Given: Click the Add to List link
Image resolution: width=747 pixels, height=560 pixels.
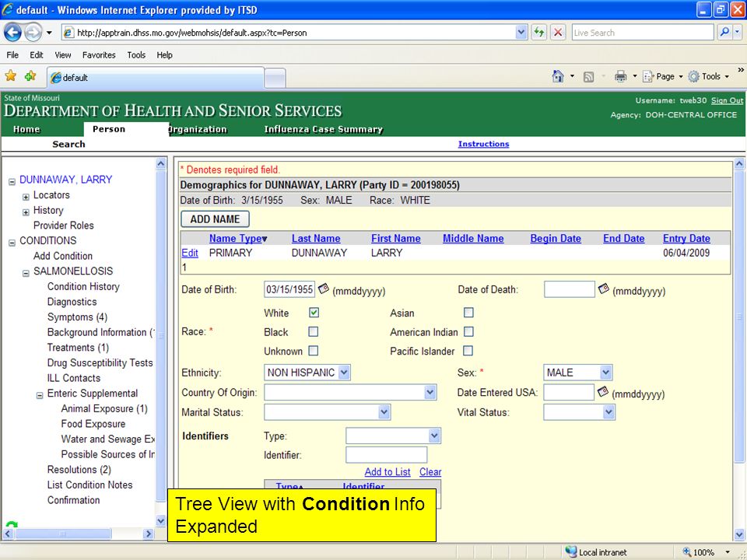Looking at the screenshot, I should tap(388, 472).
